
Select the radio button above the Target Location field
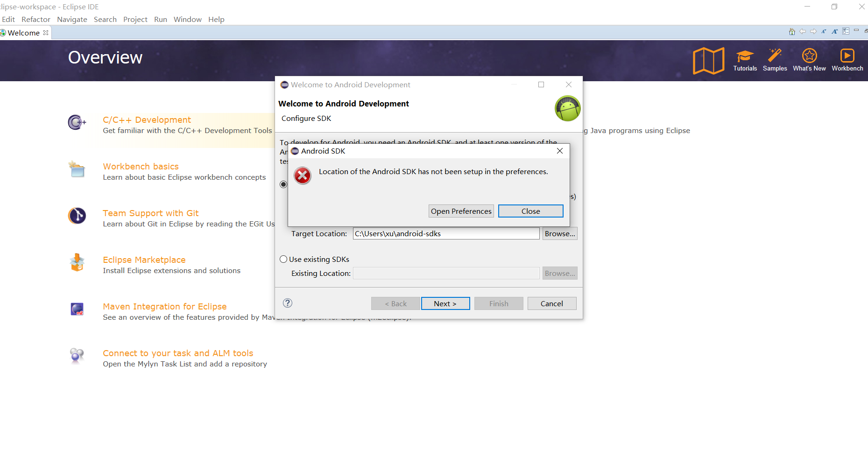tap(283, 184)
